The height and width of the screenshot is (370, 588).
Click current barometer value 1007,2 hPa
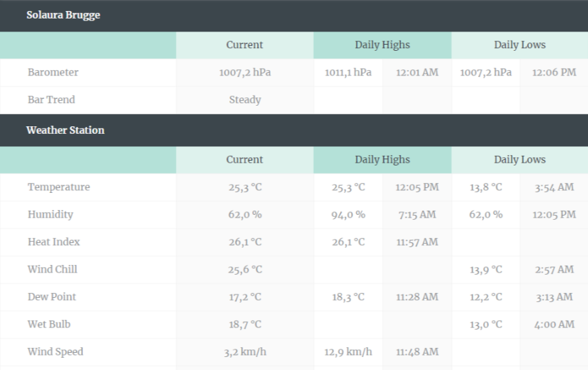tap(245, 72)
